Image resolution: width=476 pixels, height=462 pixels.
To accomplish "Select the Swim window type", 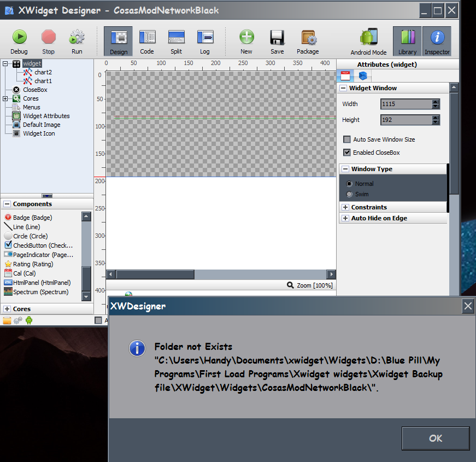I will tap(349, 194).
